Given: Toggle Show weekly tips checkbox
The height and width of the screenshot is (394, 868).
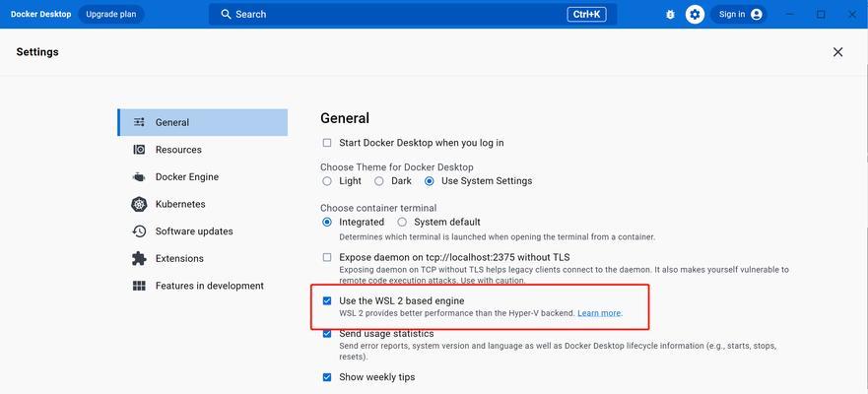Looking at the screenshot, I should click(x=327, y=377).
